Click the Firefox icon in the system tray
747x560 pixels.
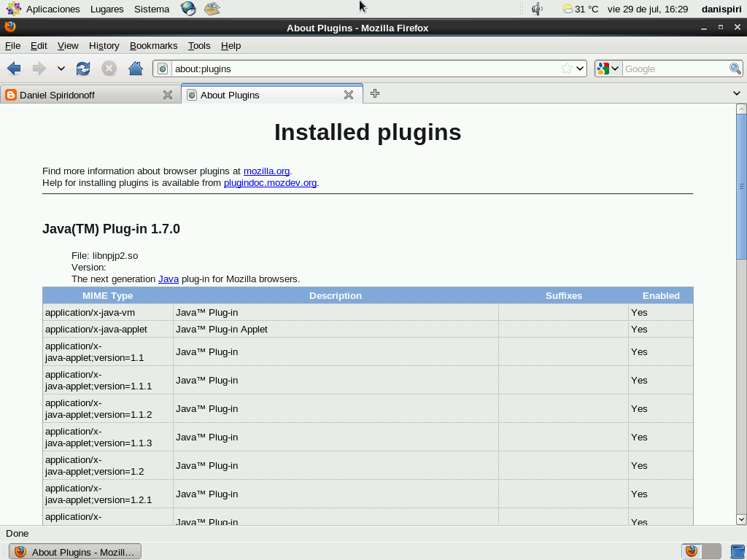click(x=690, y=551)
